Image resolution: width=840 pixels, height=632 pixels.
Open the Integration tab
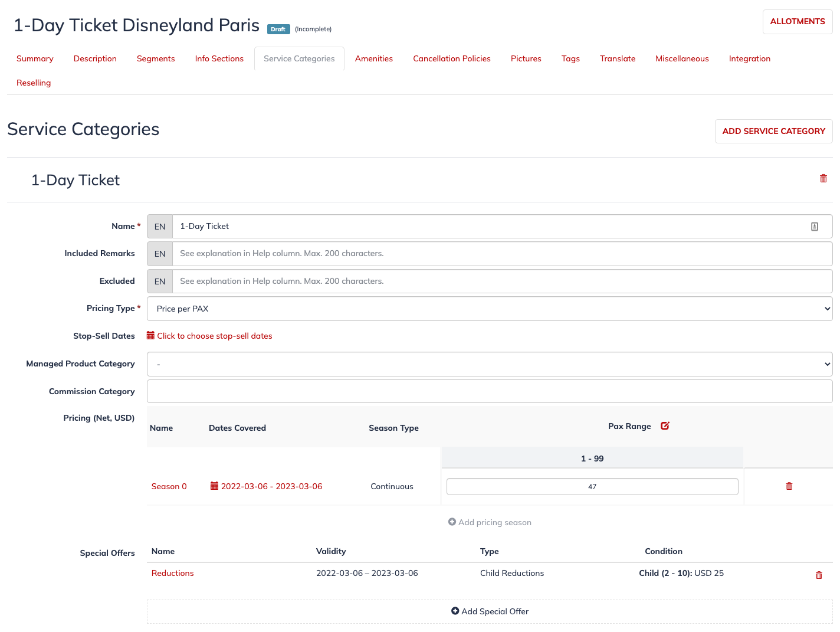pos(750,58)
